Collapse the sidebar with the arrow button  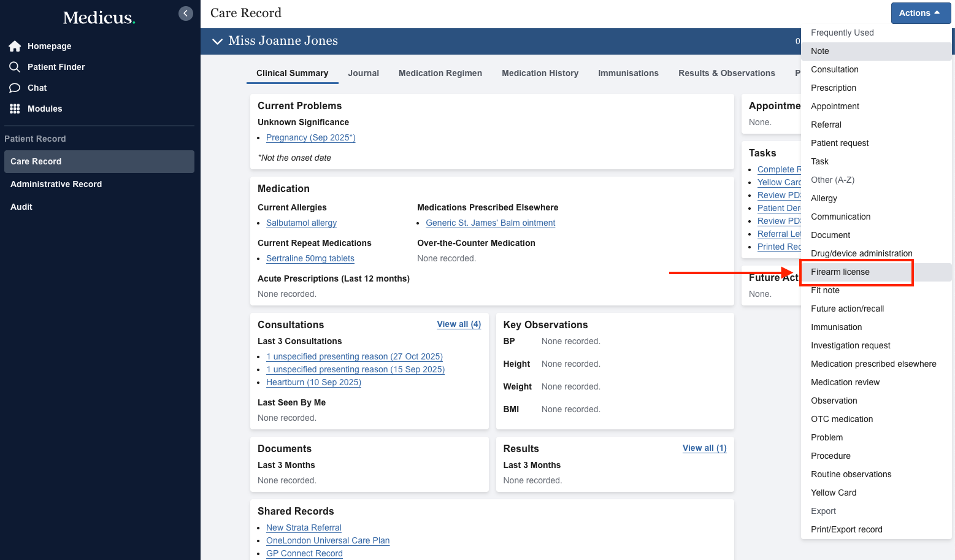186,13
